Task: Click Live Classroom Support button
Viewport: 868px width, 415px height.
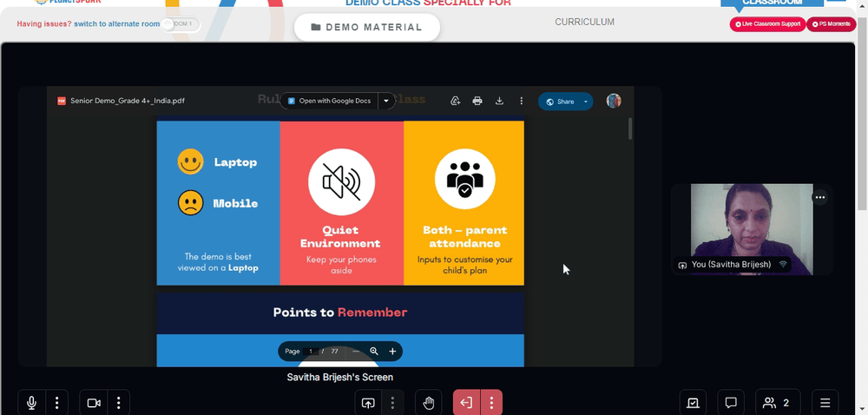Action: 767,24
